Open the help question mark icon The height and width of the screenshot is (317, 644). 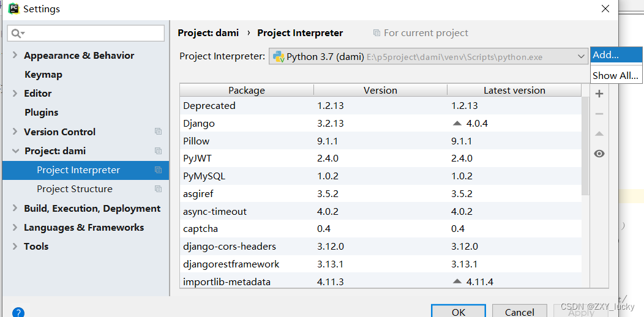18,313
